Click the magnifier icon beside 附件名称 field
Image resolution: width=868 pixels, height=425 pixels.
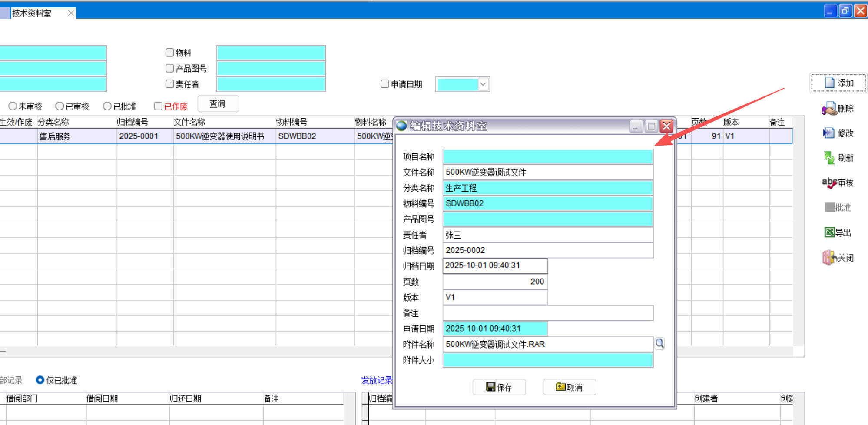click(x=659, y=344)
